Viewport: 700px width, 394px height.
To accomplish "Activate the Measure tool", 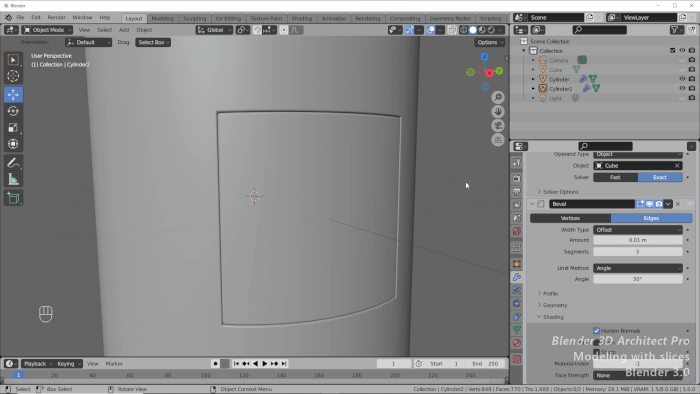I will click(x=13, y=179).
